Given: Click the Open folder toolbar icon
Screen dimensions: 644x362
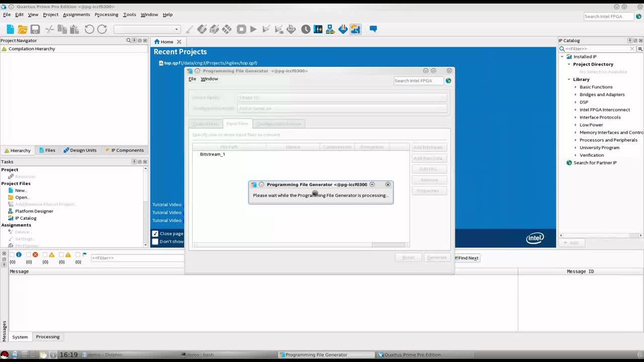Looking at the screenshot, I should pyautogui.click(x=22, y=29).
